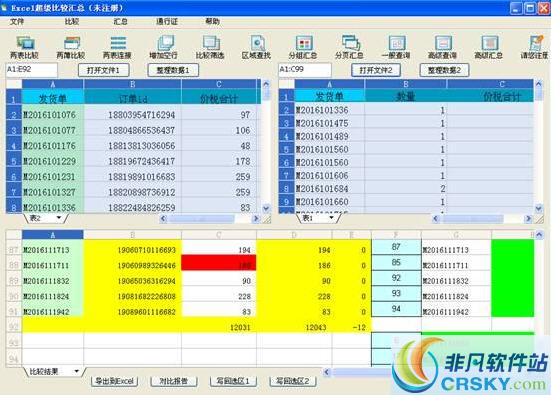This screenshot has width=551, height=395.
Task: Open the 两表连接 tool
Action: [117, 47]
